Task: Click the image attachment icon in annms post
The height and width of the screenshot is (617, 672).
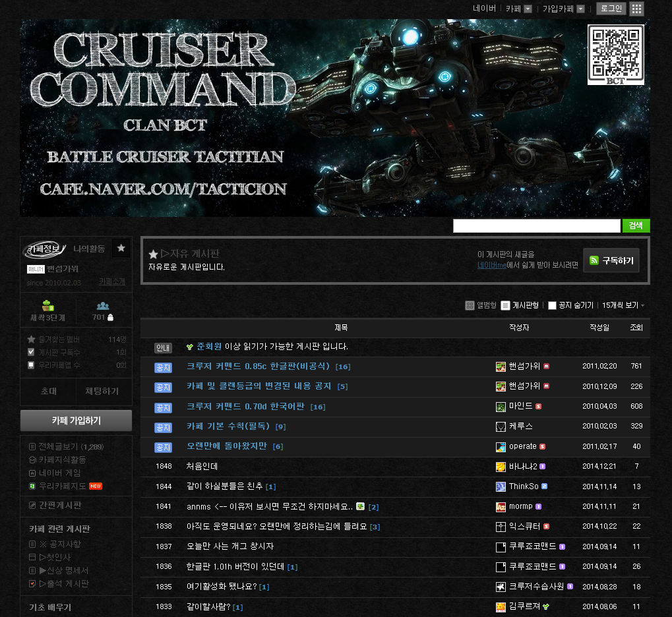Action: [361, 506]
